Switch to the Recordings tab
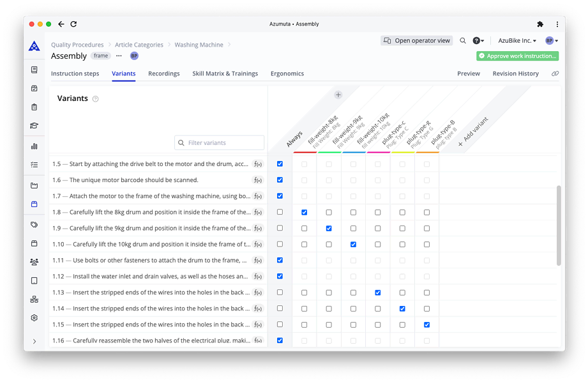Image resolution: width=588 pixels, height=382 pixels. click(x=163, y=73)
